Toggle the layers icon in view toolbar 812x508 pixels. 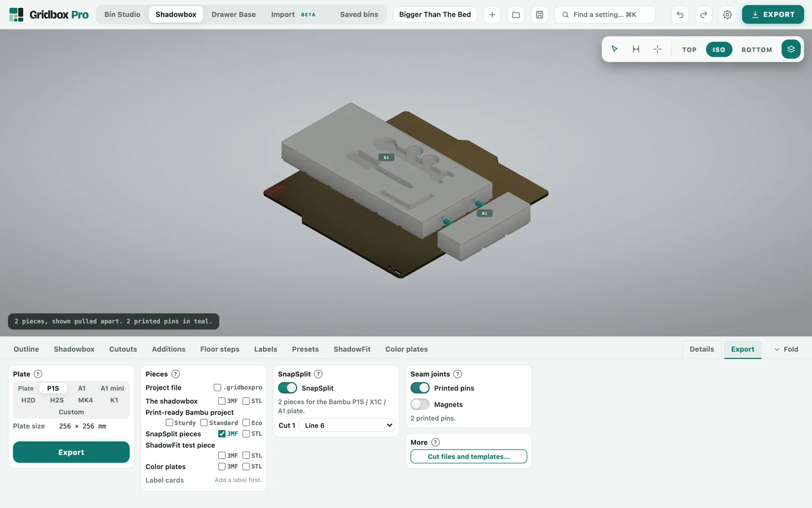[791, 49]
